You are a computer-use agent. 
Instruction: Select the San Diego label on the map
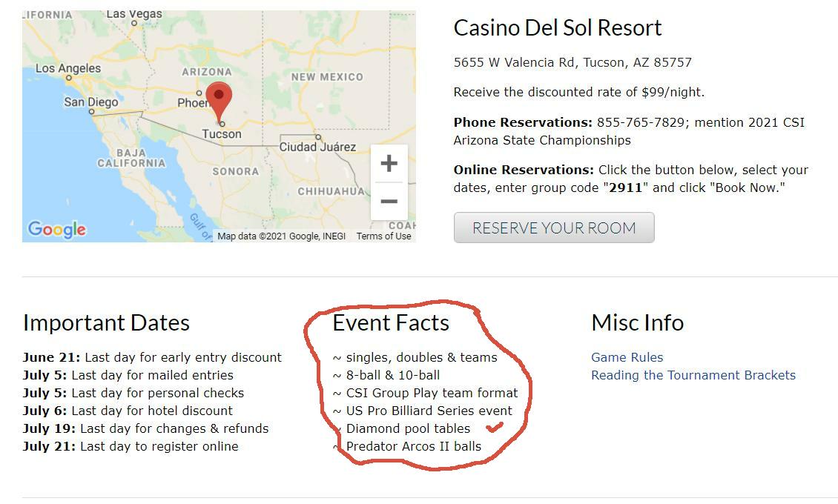tap(90, 102)
